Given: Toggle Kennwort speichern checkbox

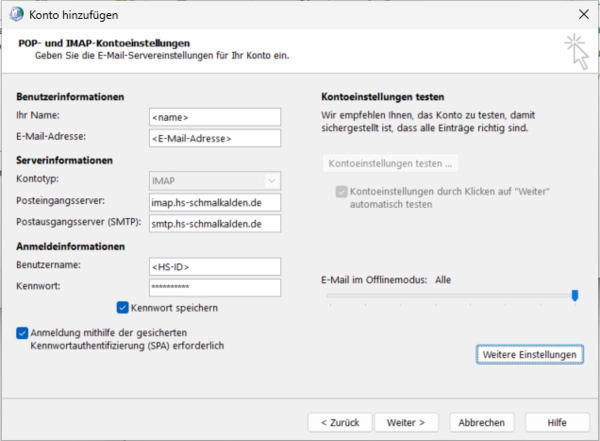Looking at the screenshot, I should point(122,307).
